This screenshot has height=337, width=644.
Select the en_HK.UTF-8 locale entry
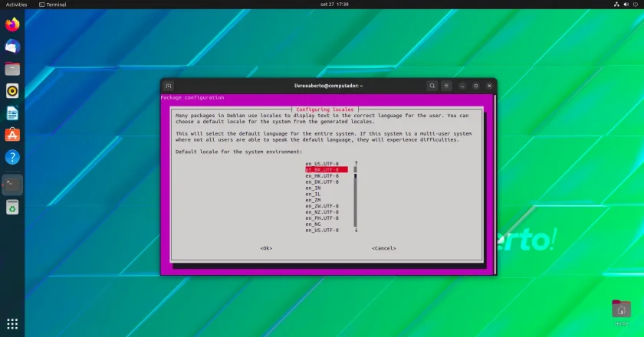322,175
